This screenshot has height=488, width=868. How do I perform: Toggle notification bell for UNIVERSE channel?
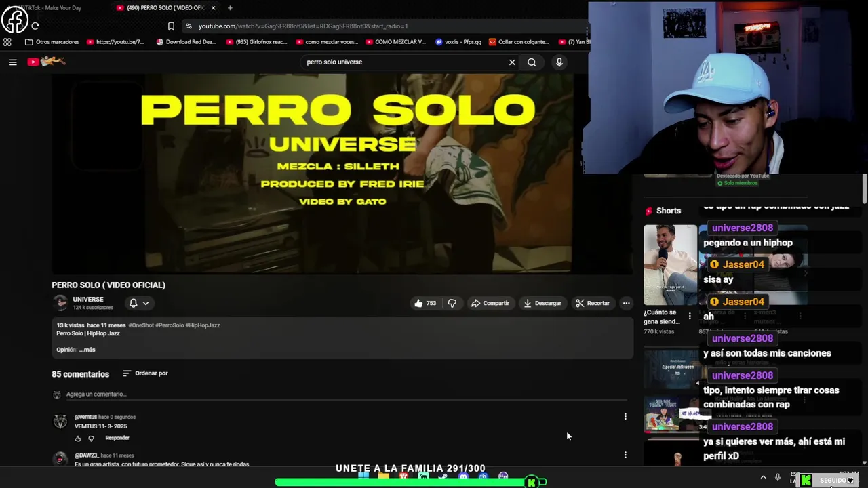pyautogui.click(x=134, y=303)
